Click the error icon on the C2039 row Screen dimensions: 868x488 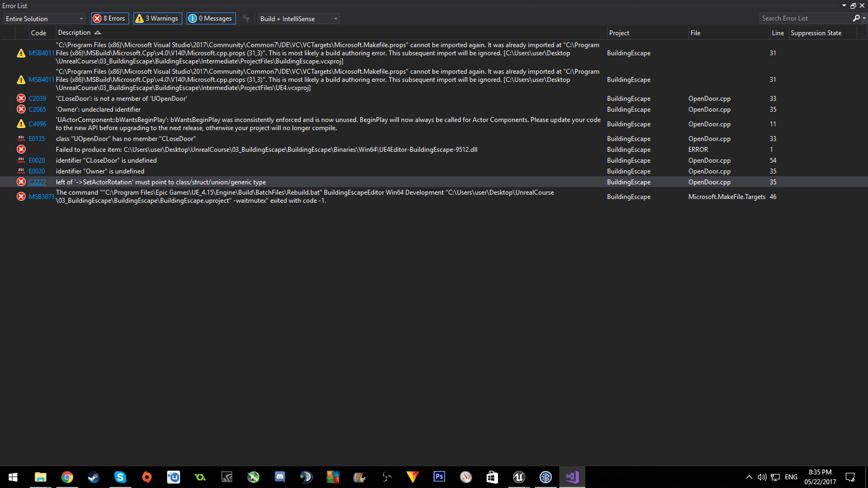[21, 99]
